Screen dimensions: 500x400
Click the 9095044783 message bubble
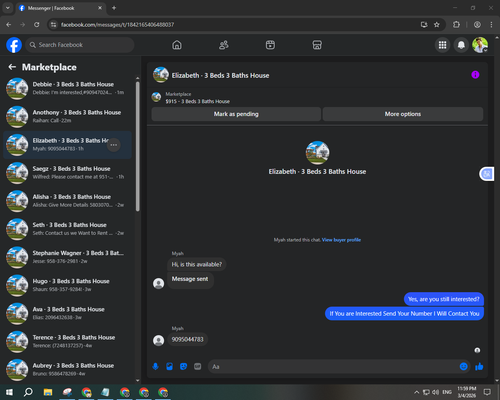[187, 339]
